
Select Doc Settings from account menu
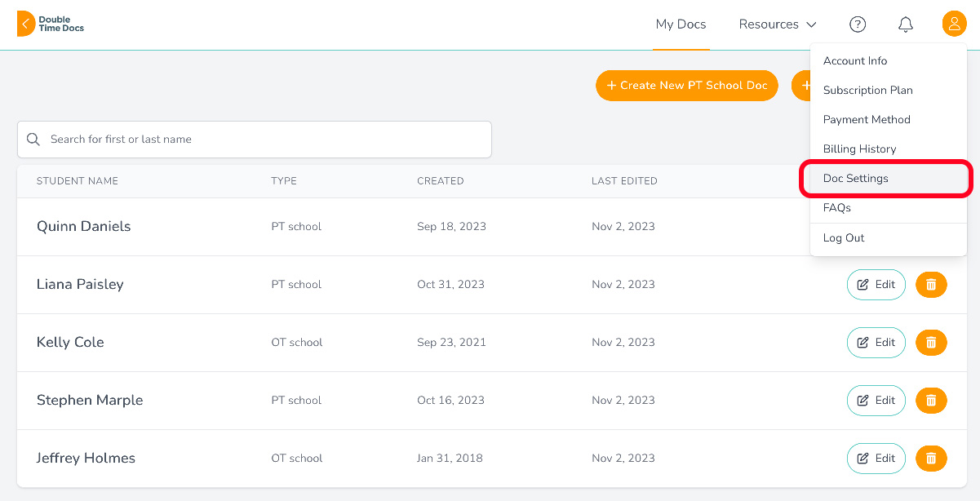click(x=856, y=179)
